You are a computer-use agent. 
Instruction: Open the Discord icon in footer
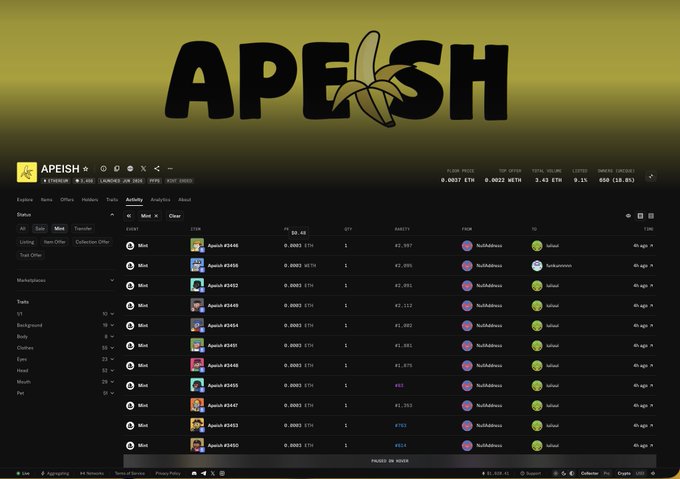[194, 473]
